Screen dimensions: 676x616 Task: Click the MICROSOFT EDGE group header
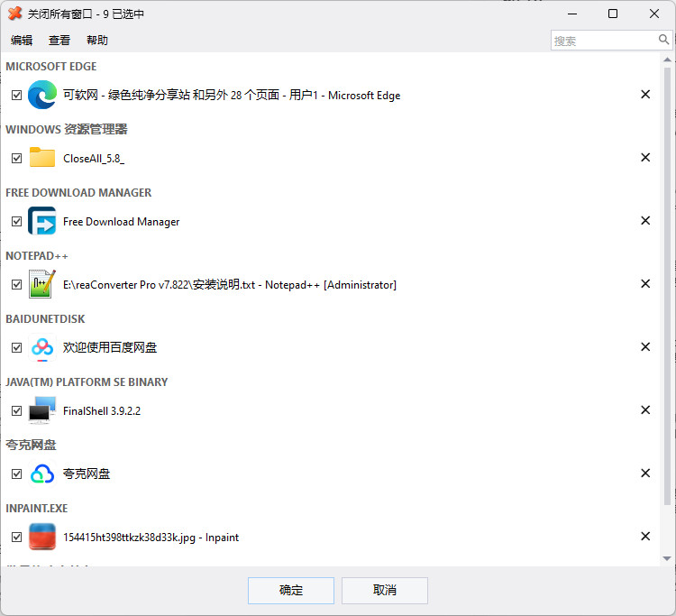tap(50, 67)
